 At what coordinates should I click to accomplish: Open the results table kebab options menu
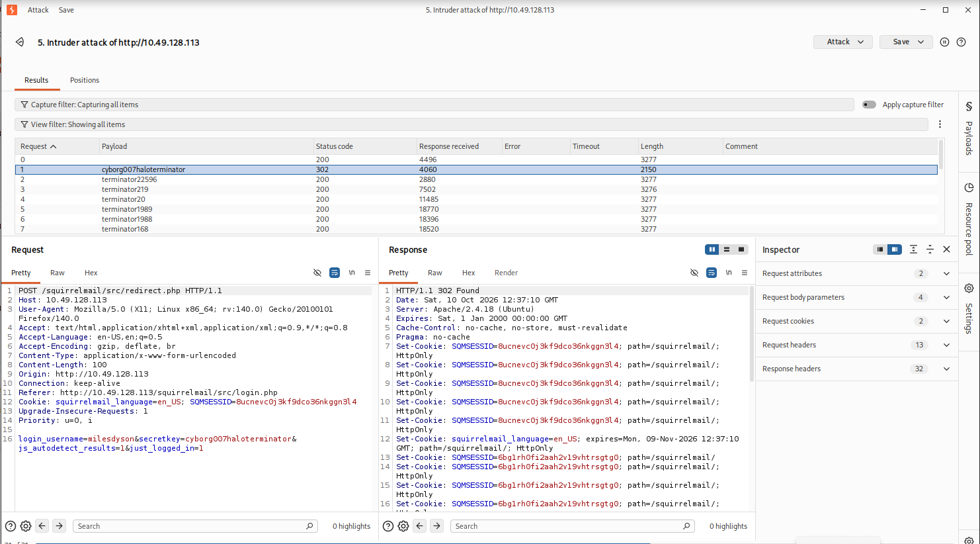tap(940, 124)
